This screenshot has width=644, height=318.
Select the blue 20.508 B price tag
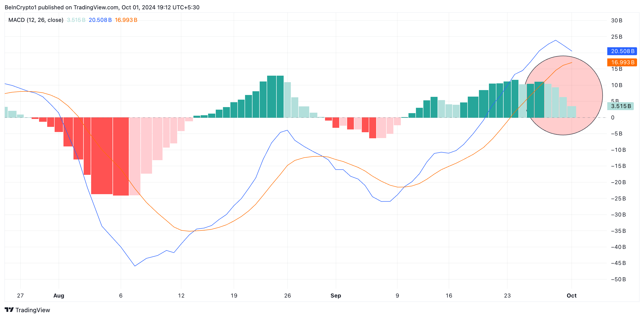tap(622, 51)
